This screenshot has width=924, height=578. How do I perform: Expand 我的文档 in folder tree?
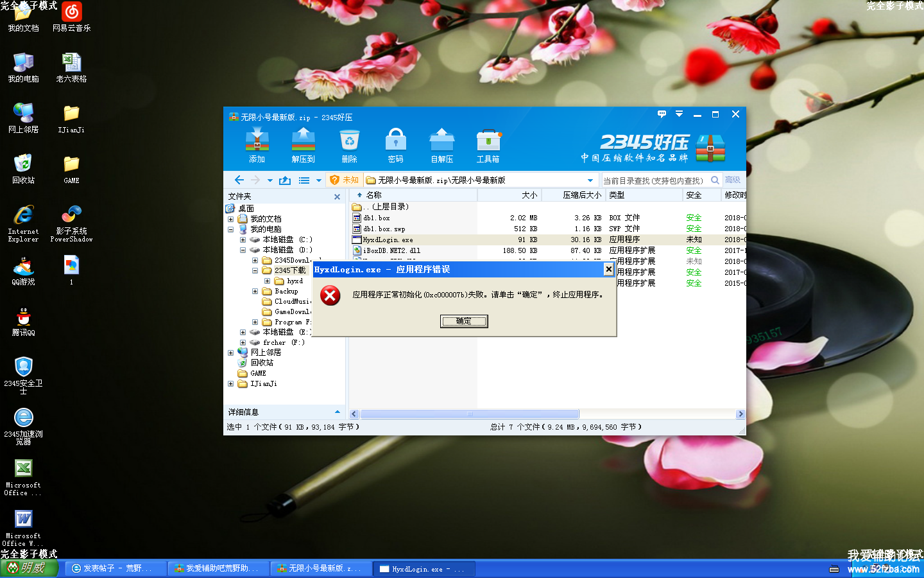coord(230,220)
